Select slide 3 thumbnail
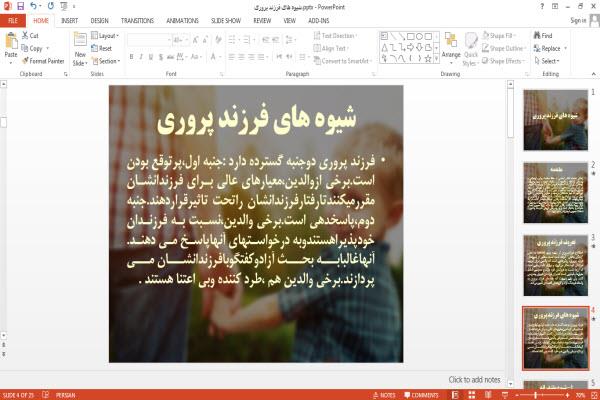600x400 pixels. tap(556, 265)
